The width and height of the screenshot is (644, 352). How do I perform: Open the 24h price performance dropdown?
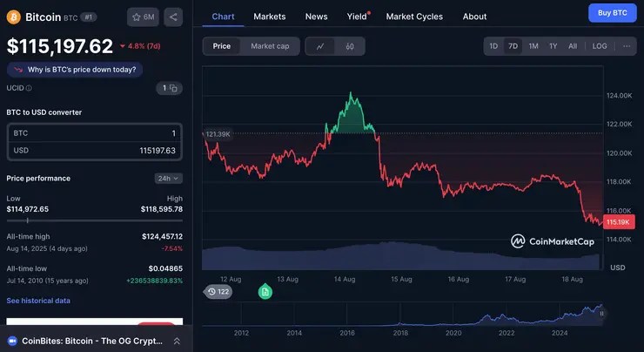166,179
